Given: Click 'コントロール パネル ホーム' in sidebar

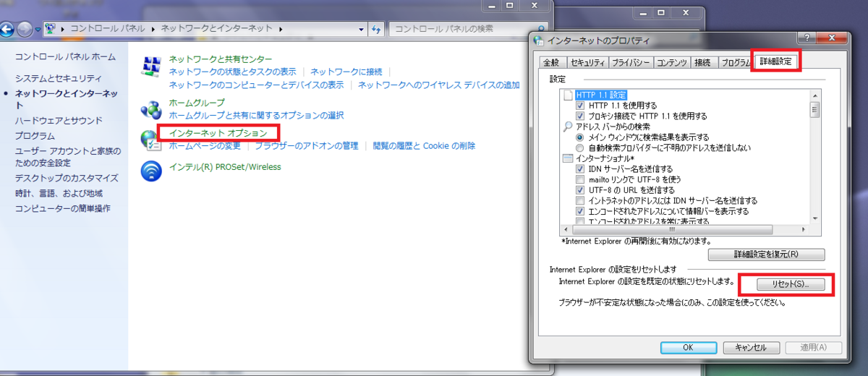Looking at the screenshot, I should 65,56.
